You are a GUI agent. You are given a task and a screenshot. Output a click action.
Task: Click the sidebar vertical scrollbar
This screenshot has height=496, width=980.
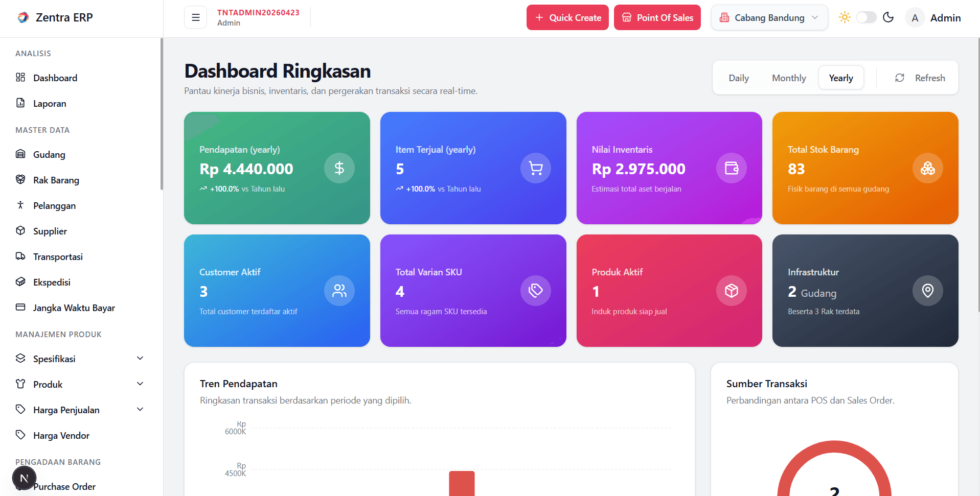(x=162, y=113)
